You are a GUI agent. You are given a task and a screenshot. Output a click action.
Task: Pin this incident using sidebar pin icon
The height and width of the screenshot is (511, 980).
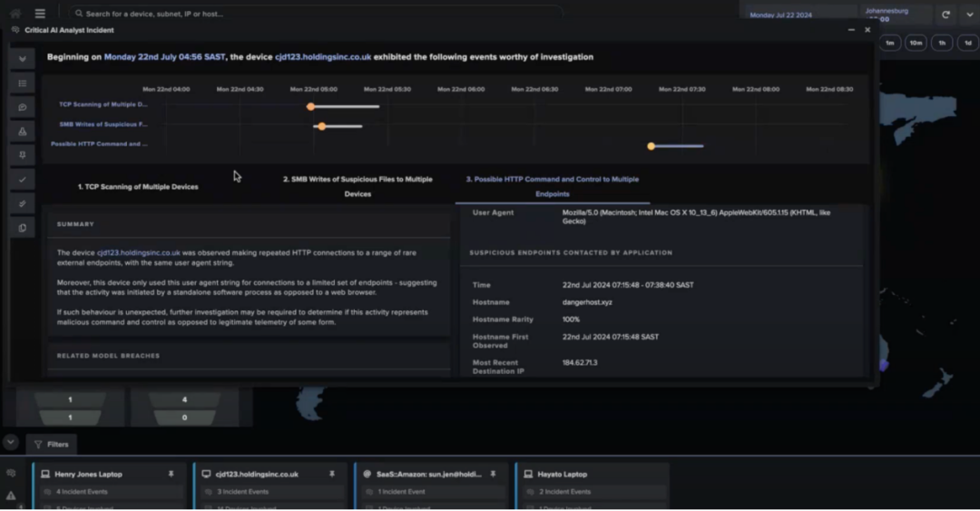pyautogui.click(x=23, y=155)
